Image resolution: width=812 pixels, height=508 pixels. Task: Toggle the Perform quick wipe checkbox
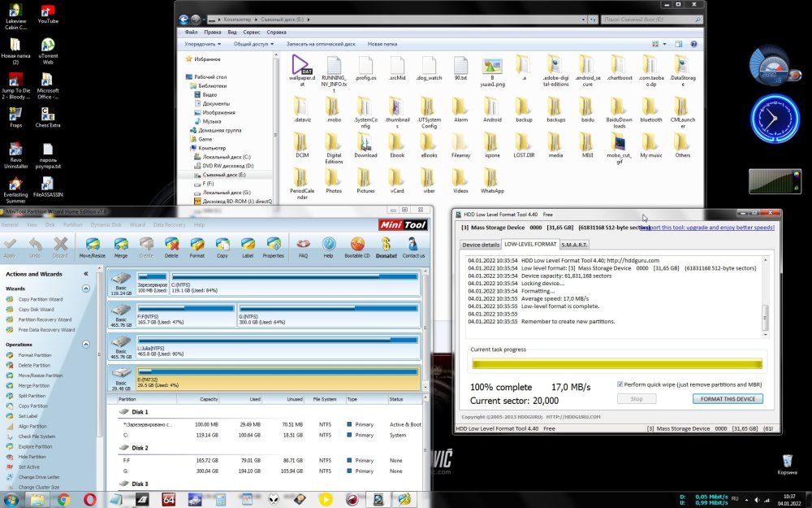(620, 384)
